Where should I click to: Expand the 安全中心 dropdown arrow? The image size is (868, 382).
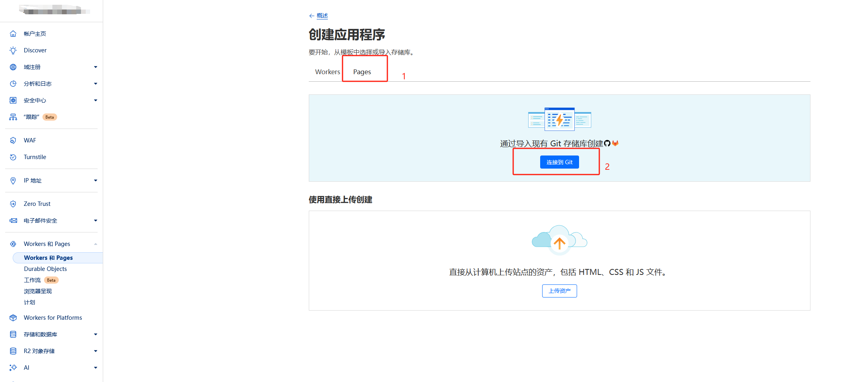coord(96,100)
